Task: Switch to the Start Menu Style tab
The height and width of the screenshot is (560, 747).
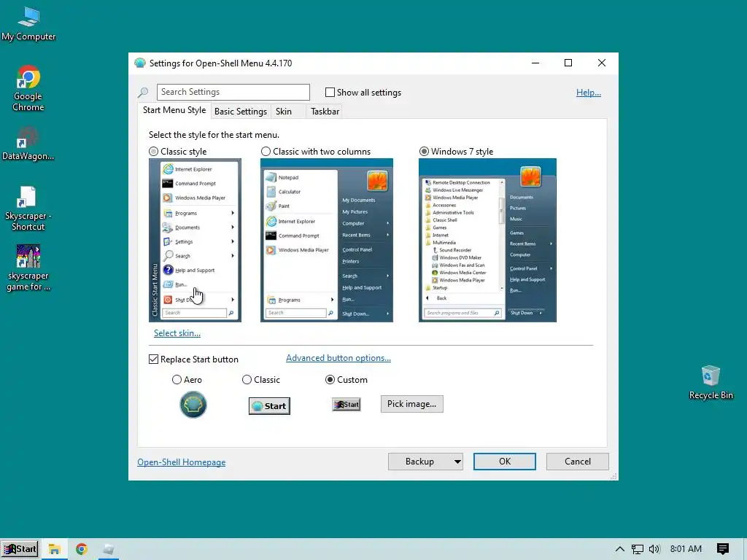Action: coord(174,110)
